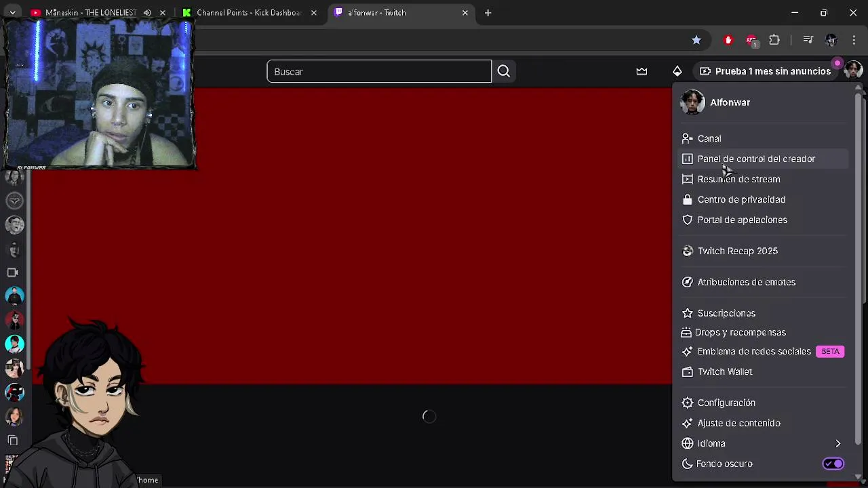Click the lock icon for Centro de privacidad

tap(687, 199)
